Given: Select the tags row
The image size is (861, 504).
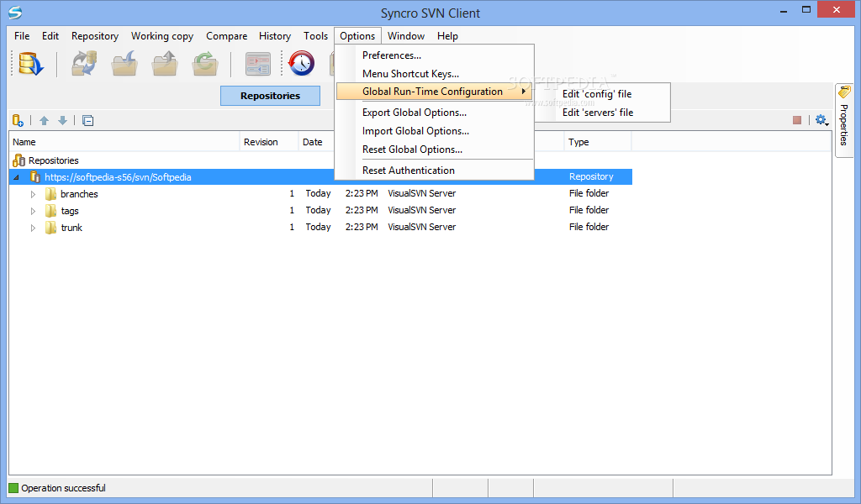Looking at the screenshot, I should point(320,211).
